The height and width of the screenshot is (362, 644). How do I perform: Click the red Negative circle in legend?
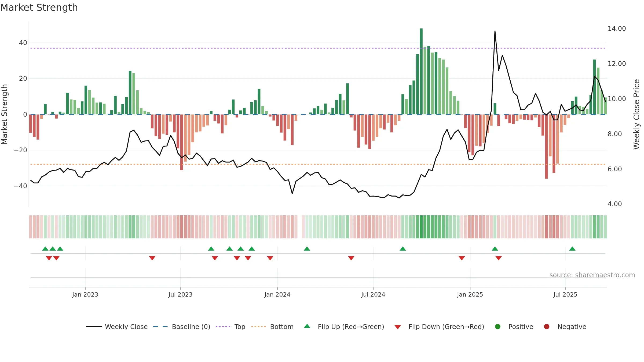(547, 327)
